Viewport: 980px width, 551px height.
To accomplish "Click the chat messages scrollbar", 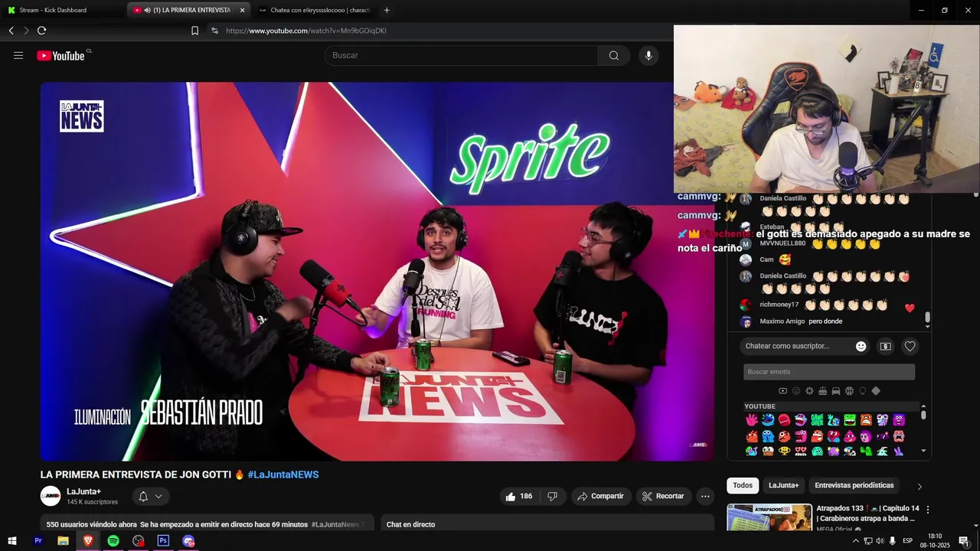I will point(928,317).
